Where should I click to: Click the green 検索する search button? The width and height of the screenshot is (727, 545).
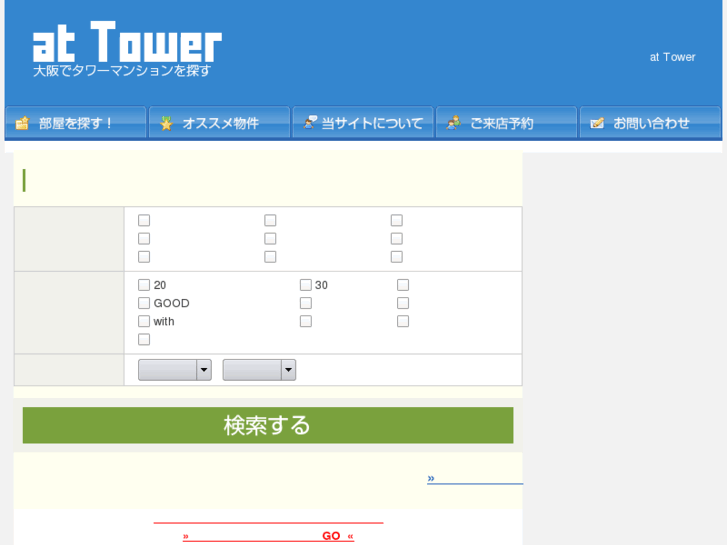(x=268, y=425)
